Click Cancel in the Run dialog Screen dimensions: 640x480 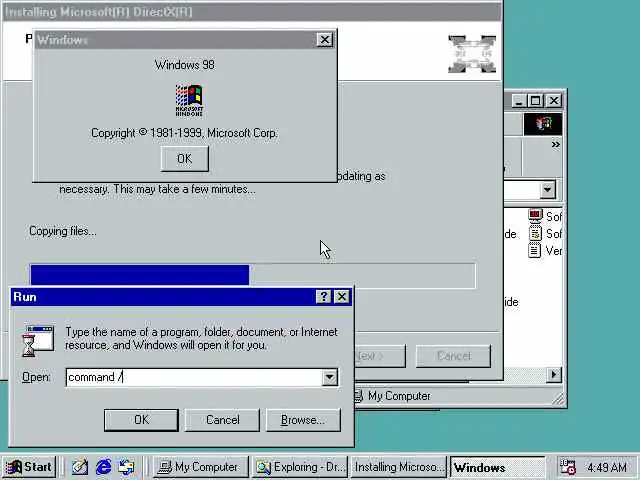click(222, 420)
